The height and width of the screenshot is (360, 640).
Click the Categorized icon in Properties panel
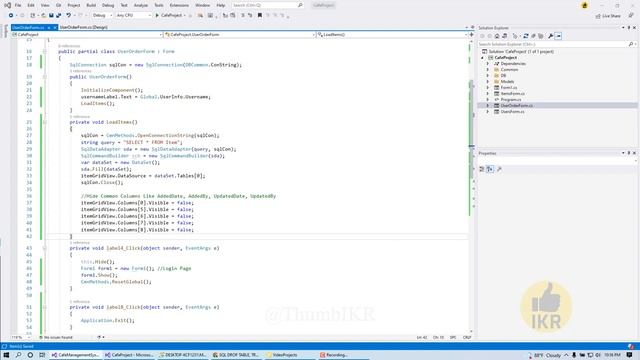click(482, 169)
